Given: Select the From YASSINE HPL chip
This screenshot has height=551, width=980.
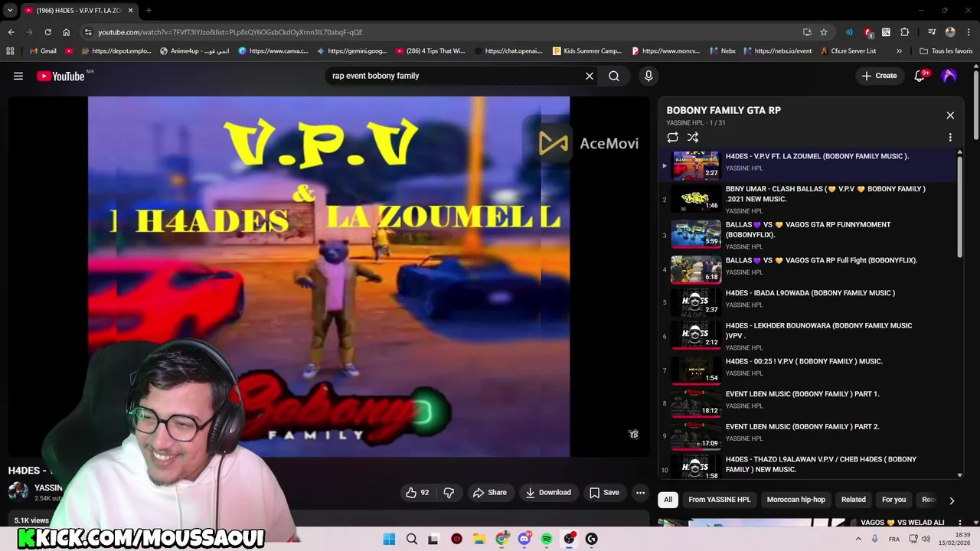Looking at the screenshot, I should coord(720,500).
